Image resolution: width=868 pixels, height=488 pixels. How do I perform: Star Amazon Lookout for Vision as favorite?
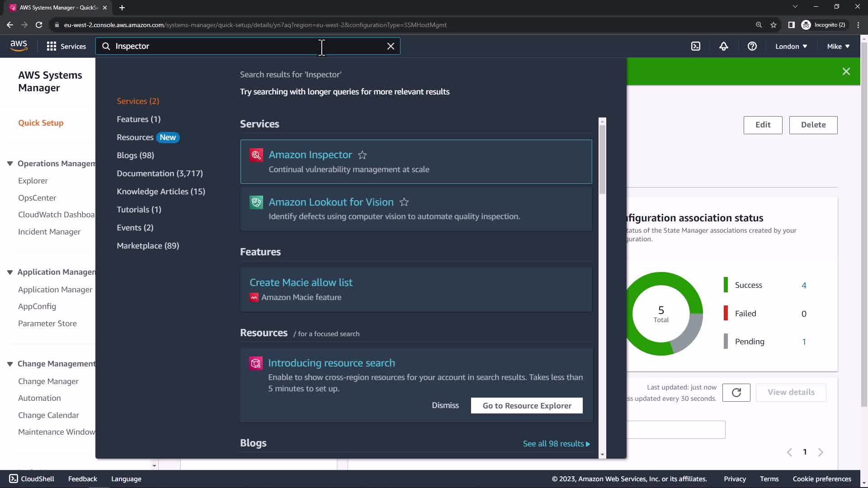point(404,202)
